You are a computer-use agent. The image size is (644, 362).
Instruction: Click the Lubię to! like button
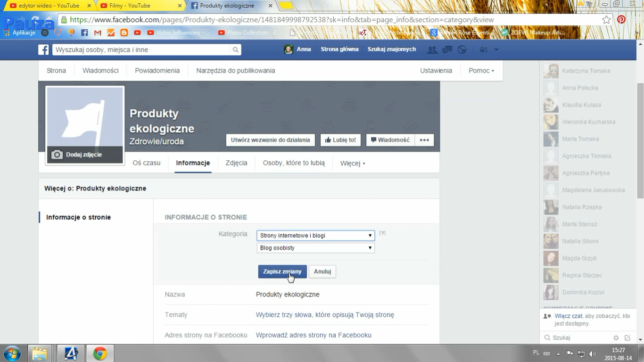pos(340,140)
